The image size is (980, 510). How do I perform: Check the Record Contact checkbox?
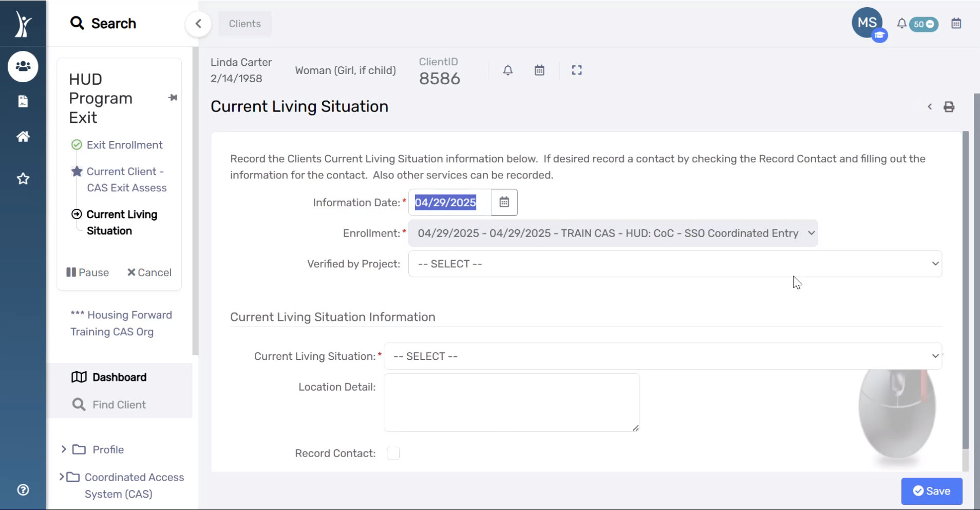point(393,453)
